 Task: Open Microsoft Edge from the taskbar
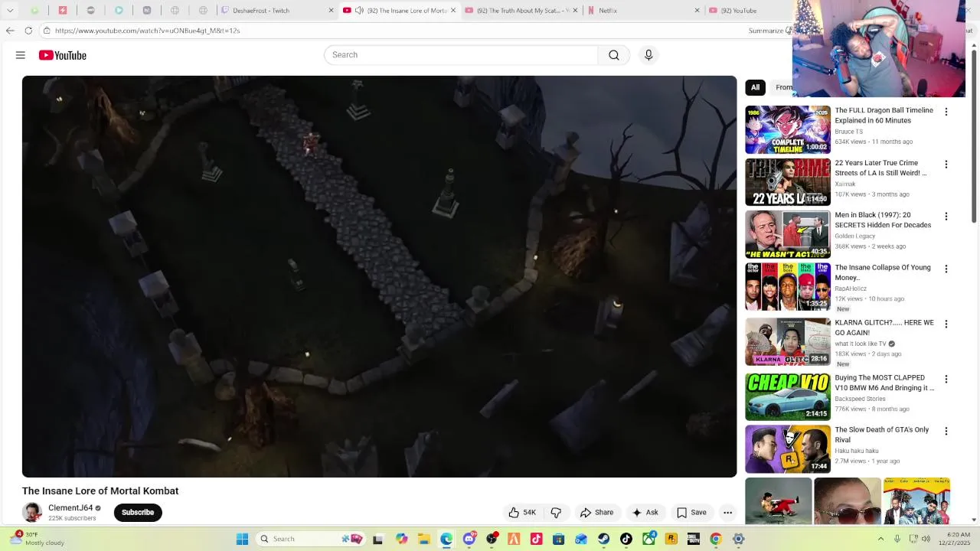446,539
